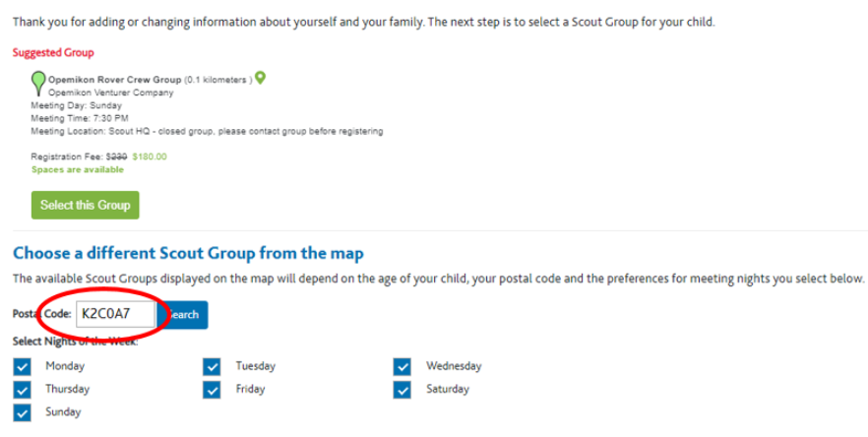The height and width of the screenshot is (437, 868).
Task: Click the blue Search button
Action: coord(183,315)
